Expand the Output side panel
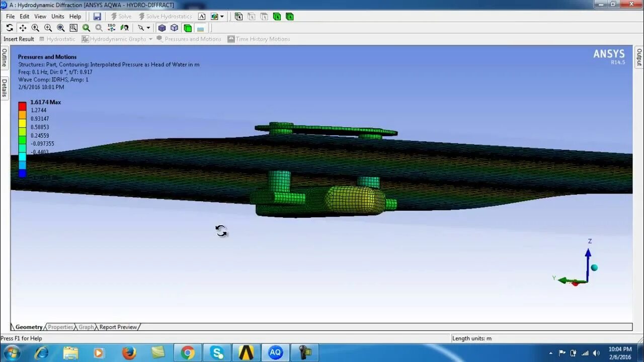The image size is (644, 362). (639, 57)
